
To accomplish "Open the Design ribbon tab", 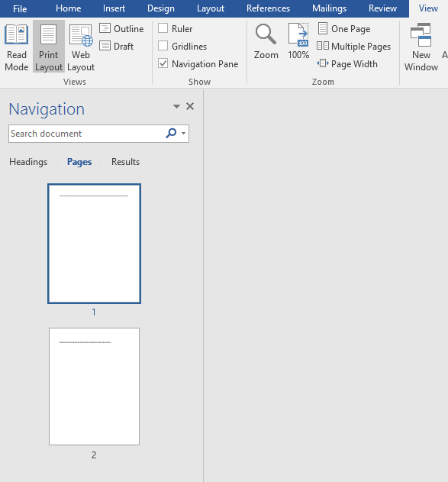I will tap(161, 8).
